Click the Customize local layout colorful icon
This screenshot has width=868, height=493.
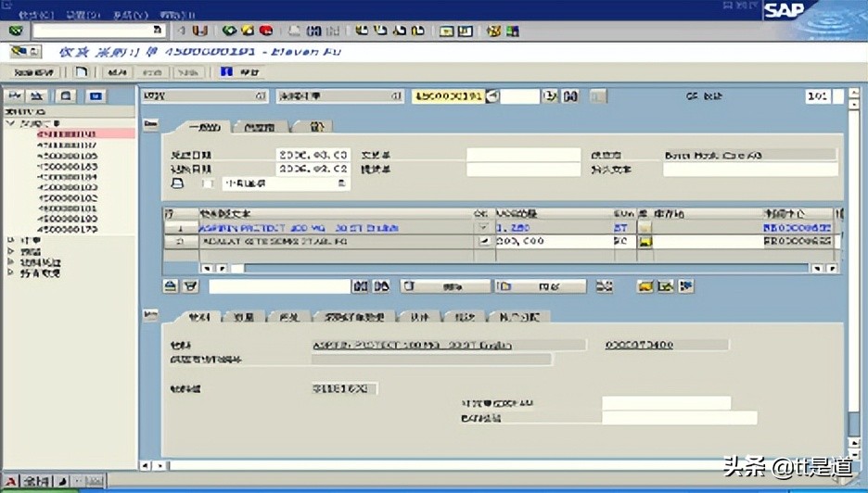(513, 31)
